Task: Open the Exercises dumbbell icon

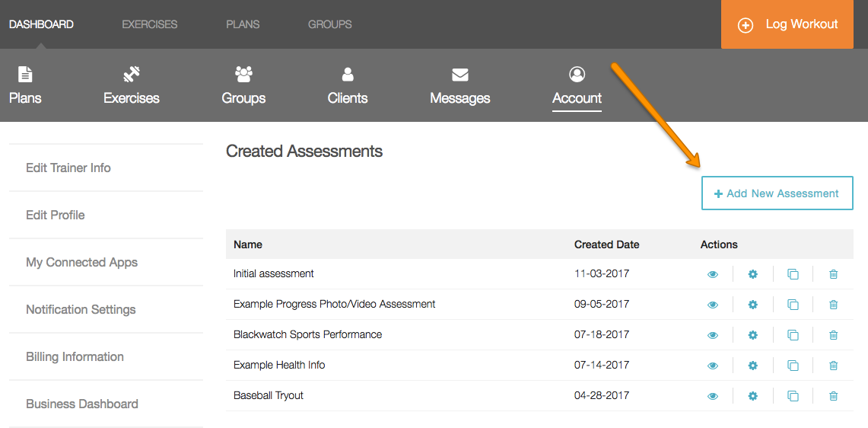Action: tap(131, 74)
